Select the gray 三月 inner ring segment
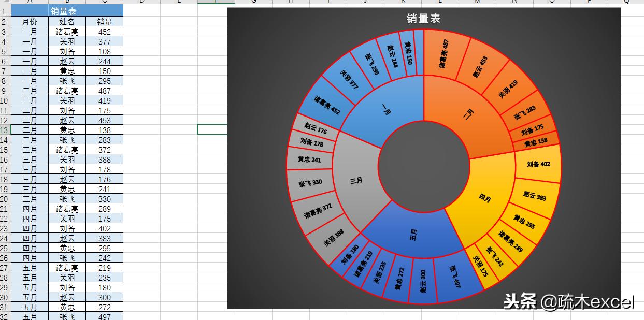Screen dimensions: 644x320 [355, 181]
